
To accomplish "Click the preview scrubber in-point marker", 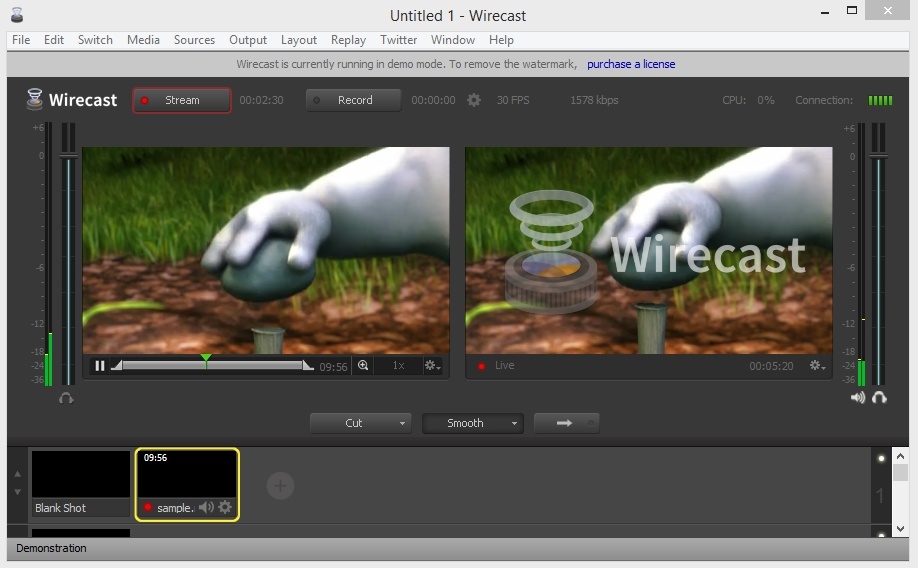I will 117,365.
